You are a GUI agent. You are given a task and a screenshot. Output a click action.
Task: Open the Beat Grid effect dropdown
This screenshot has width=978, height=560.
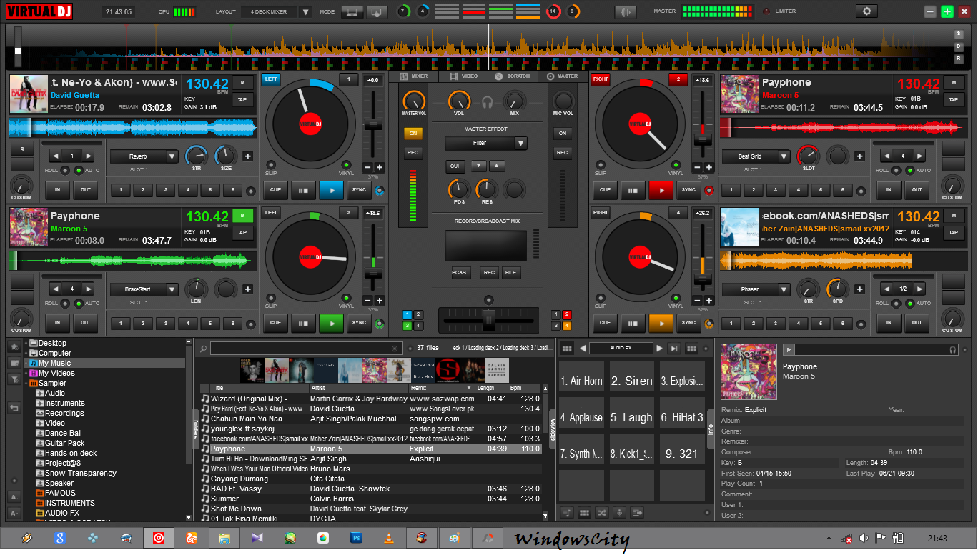point(784,156)
